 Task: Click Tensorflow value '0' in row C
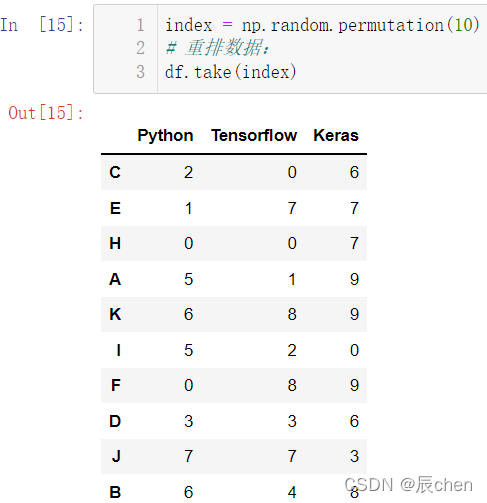tap(292, 172)
